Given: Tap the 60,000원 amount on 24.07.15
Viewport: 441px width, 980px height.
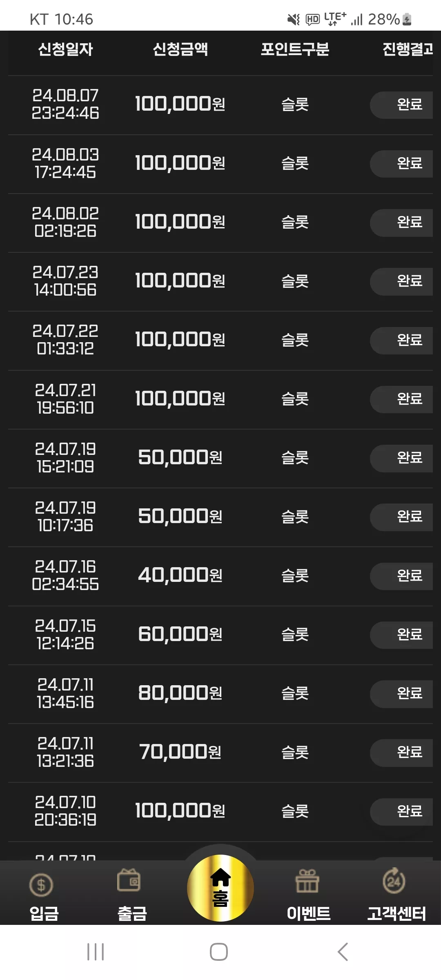Looking at the screenshot, I should (180, 634).
